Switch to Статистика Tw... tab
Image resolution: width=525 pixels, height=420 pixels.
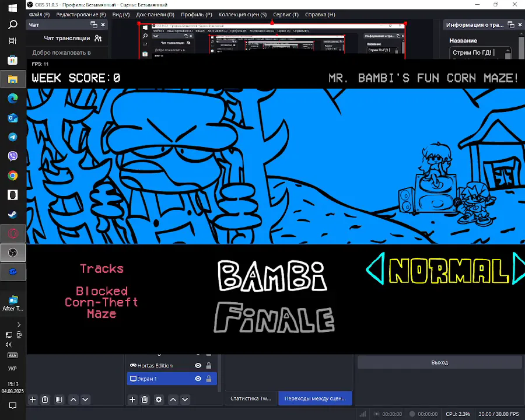coord(251,398)
